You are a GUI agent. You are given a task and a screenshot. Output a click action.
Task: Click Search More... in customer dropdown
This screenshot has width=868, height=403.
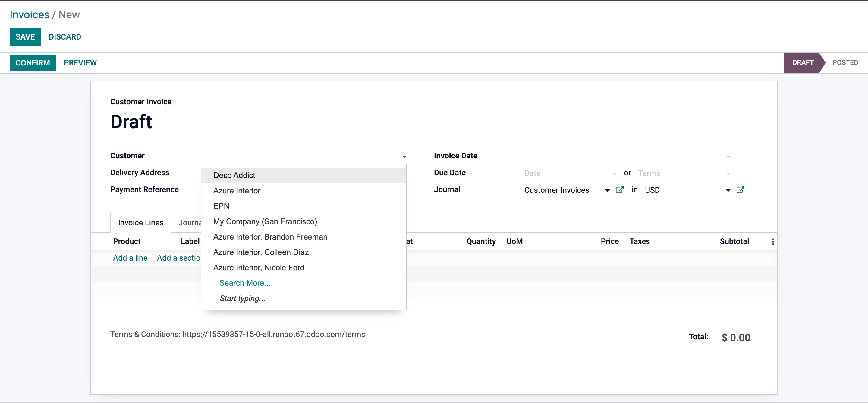(245, 283)
